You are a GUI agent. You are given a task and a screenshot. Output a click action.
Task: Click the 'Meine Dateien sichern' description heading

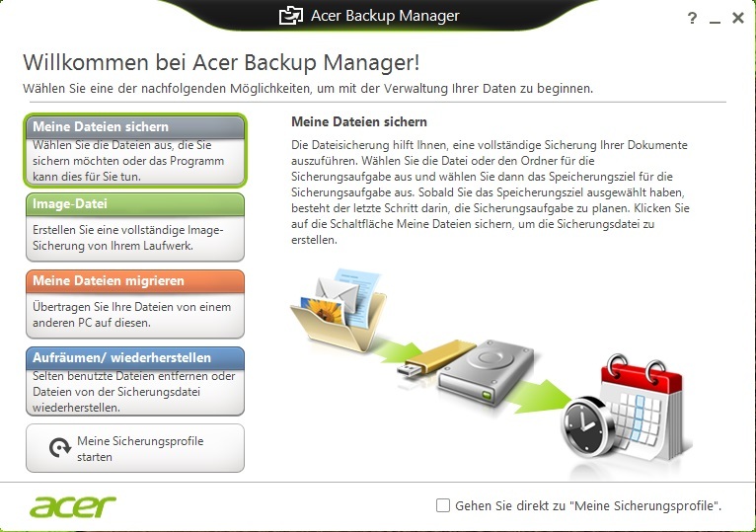tap(359, 121)
